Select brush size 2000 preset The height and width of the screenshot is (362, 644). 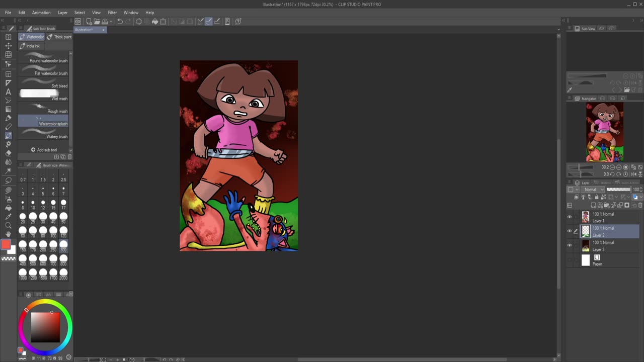click(x=63, y=274)
